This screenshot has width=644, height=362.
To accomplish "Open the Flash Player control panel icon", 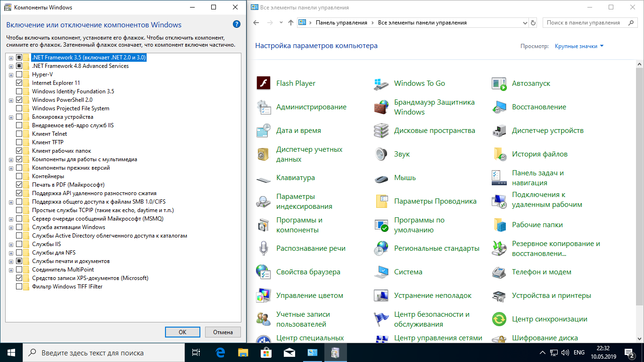I will [263, 83].
